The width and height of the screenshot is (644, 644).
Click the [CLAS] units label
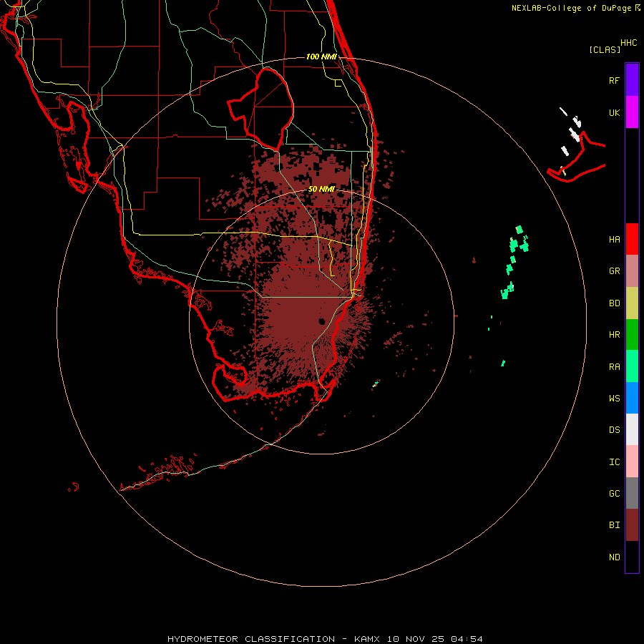[x=605, y=49]
